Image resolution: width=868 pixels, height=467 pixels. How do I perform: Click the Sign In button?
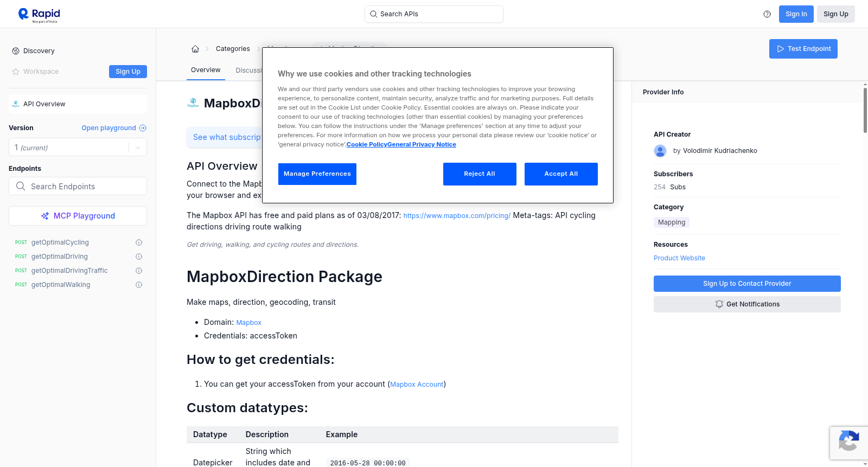796,14
